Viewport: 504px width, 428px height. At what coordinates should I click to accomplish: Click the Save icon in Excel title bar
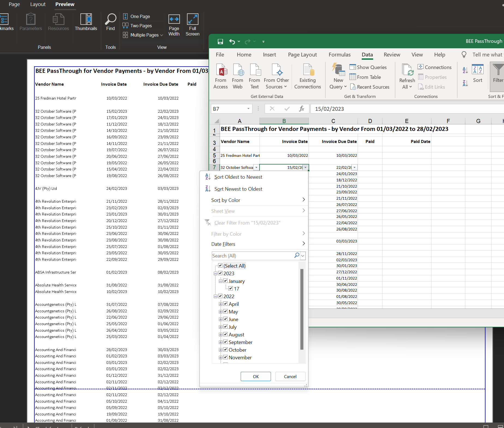(220, 41)
